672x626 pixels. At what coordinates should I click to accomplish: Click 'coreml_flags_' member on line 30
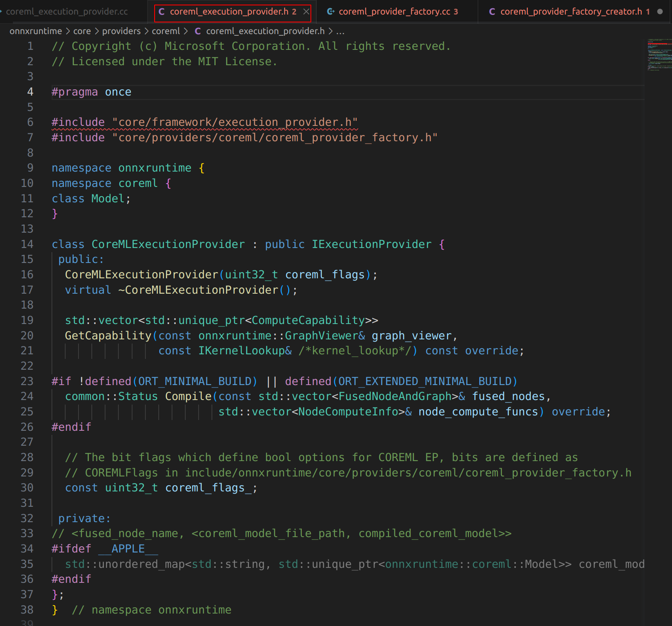coord(208,488)
